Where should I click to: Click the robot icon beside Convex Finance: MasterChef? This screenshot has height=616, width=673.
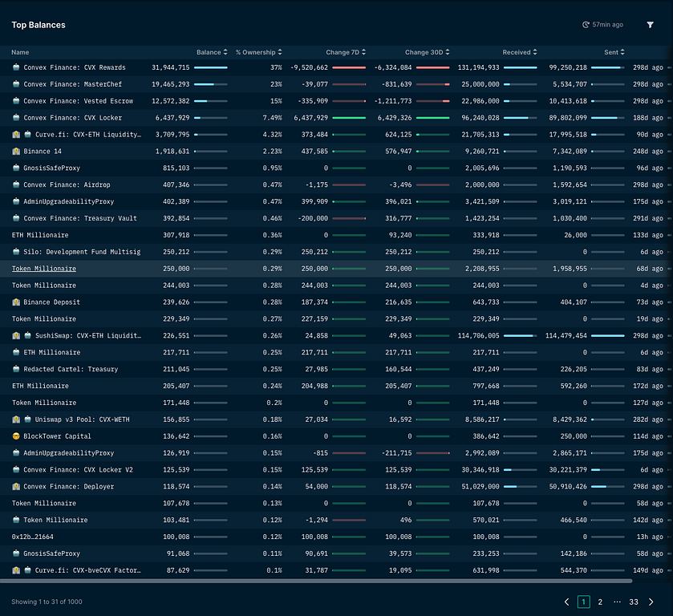point(16,84)
